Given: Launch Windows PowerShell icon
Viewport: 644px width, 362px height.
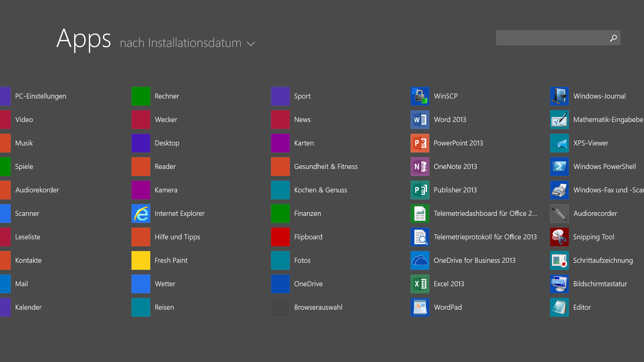Looking at the screenshot, I should click(559, 167).
